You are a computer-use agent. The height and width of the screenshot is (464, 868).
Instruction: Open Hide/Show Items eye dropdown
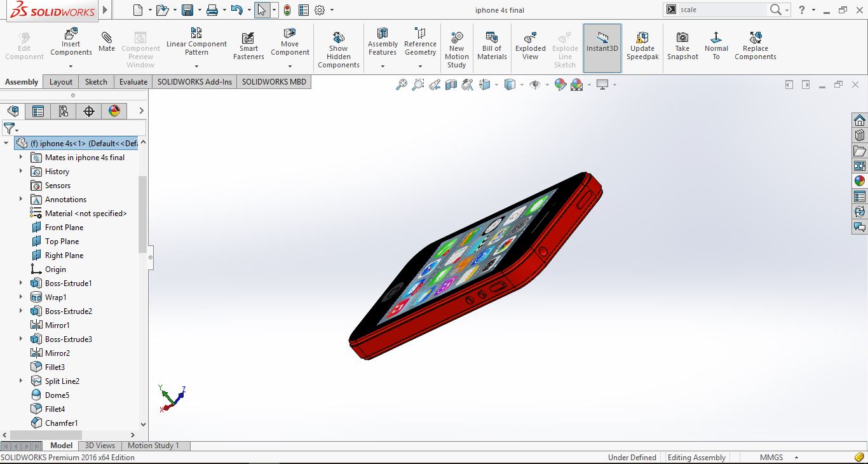[547, 85]
